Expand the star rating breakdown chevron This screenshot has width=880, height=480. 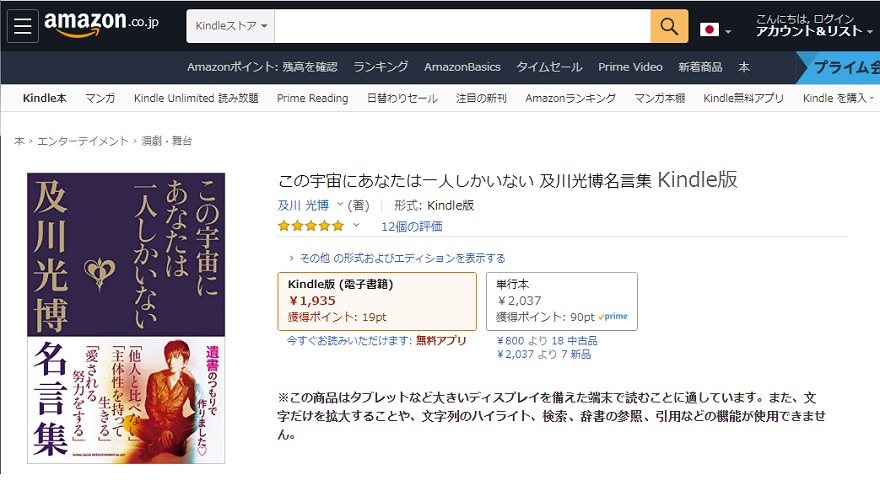coord(356,226)
